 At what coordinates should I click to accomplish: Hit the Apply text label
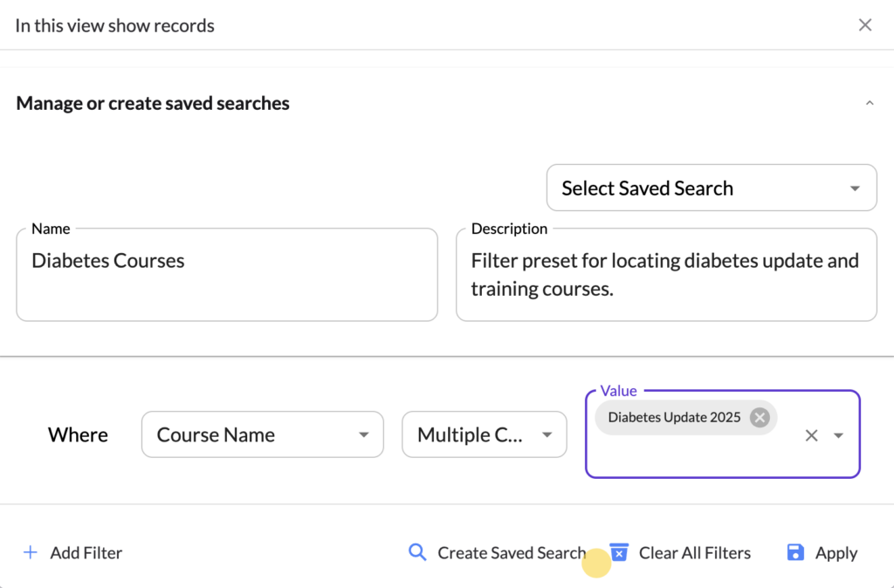836,553
